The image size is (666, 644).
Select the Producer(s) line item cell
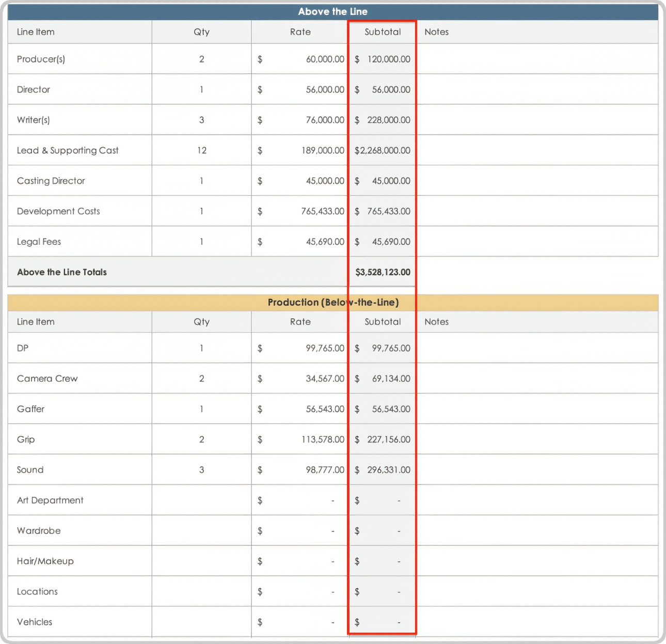[x=80, y=59]
